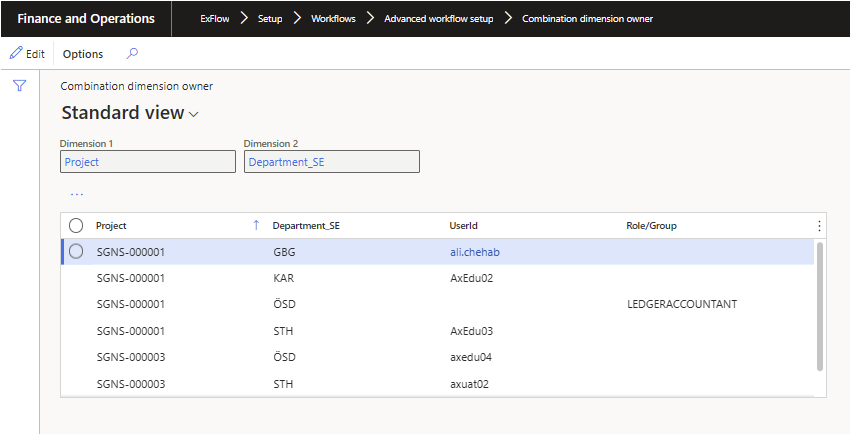Click the Dimension 2 Department_SE field
This screenshot has width=850, height=435.
332,162
